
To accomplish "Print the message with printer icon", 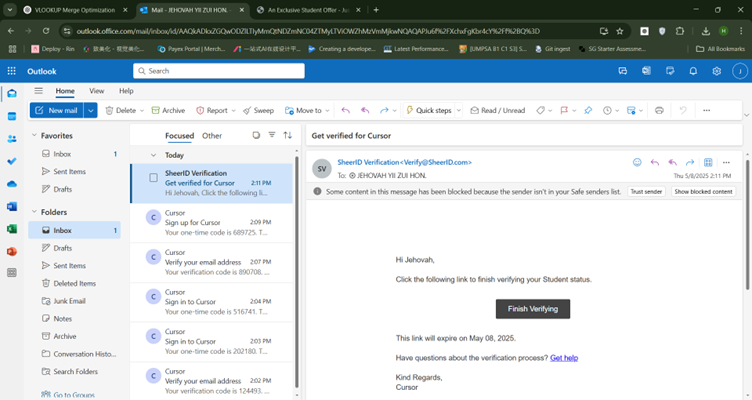I will [x=659, y=110].
